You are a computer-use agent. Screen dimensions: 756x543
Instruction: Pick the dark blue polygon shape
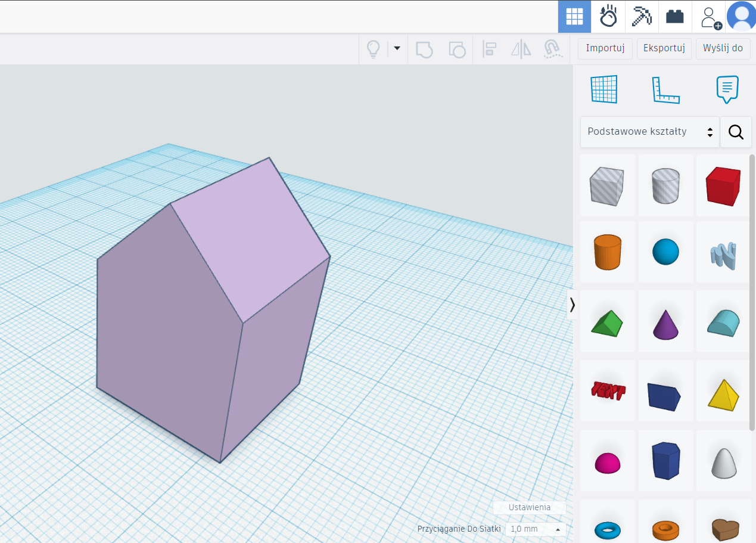click(665, 461)
